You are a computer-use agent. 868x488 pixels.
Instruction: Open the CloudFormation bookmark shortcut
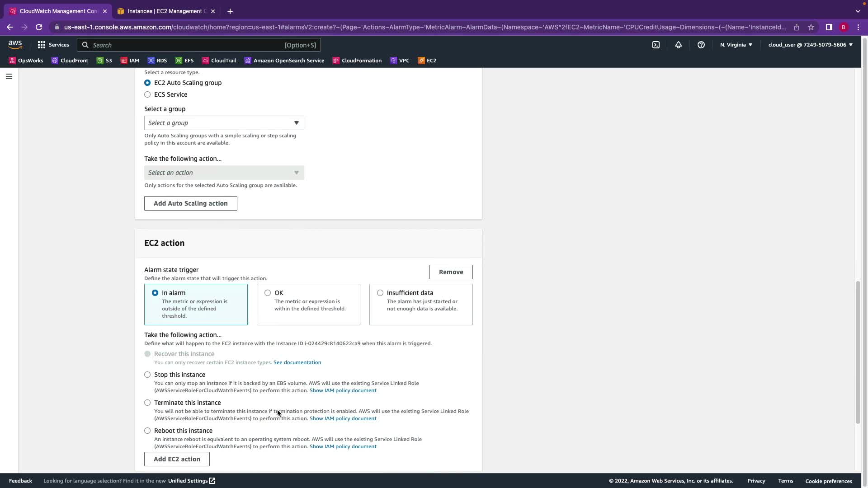point(357,61)
